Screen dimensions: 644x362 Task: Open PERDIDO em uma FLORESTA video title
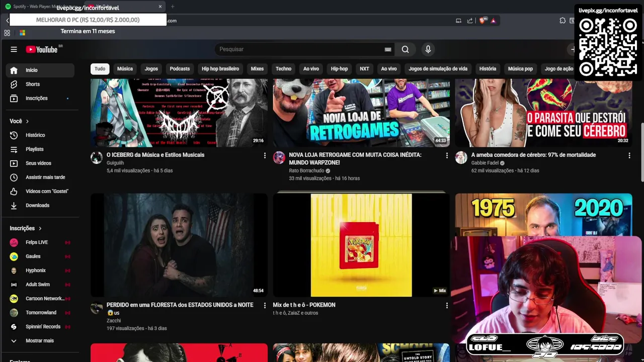click(180, 309)
